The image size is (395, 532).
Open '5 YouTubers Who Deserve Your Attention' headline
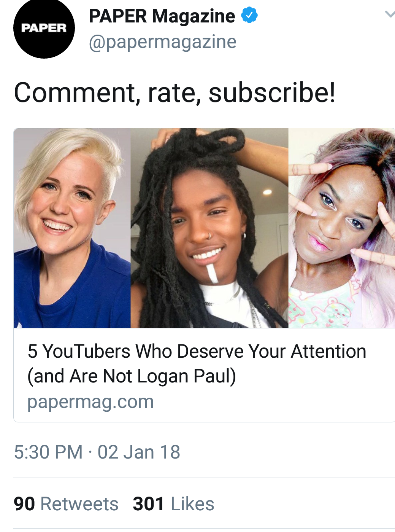click(197, 351)
